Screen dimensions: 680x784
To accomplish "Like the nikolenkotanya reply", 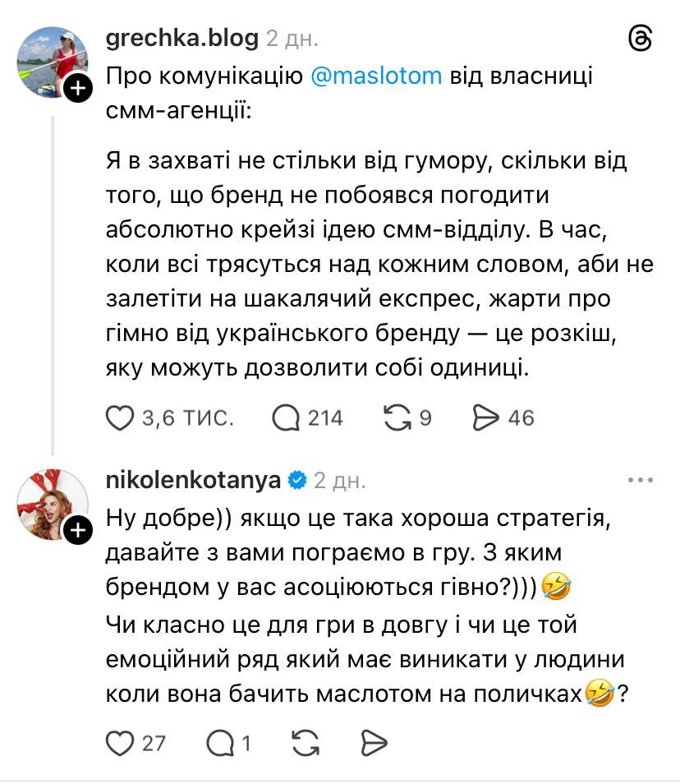I will (121, 743).
